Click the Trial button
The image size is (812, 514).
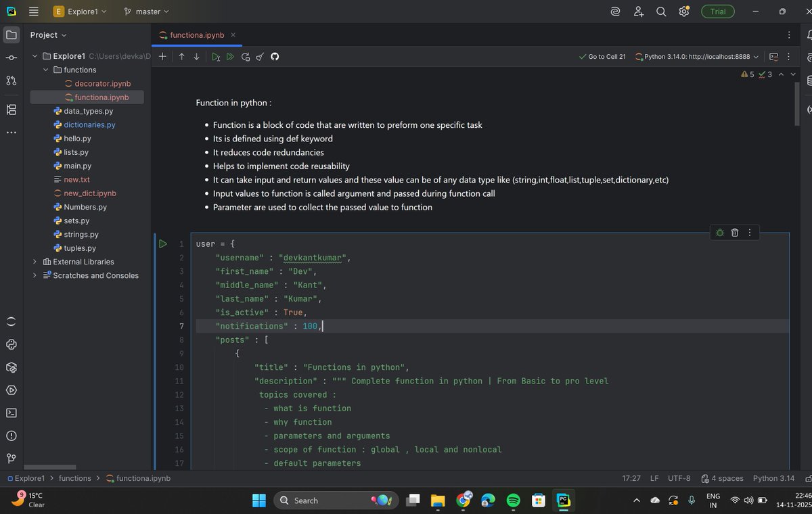[717, 11]
